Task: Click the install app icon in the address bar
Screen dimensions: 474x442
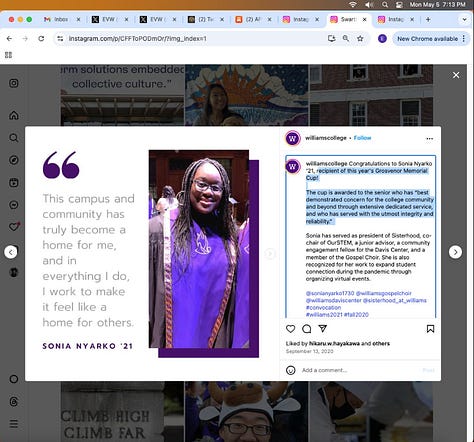Action: click(332, 39)
